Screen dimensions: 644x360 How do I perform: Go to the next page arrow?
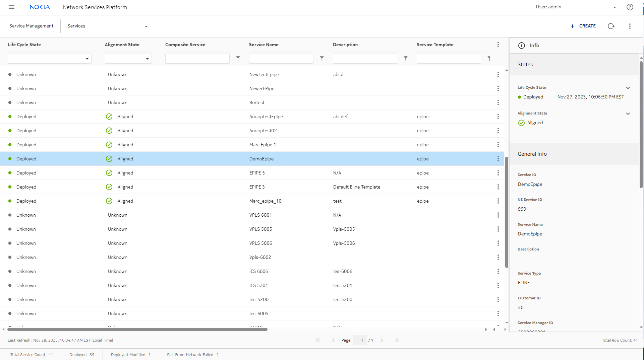pos(382,340)
